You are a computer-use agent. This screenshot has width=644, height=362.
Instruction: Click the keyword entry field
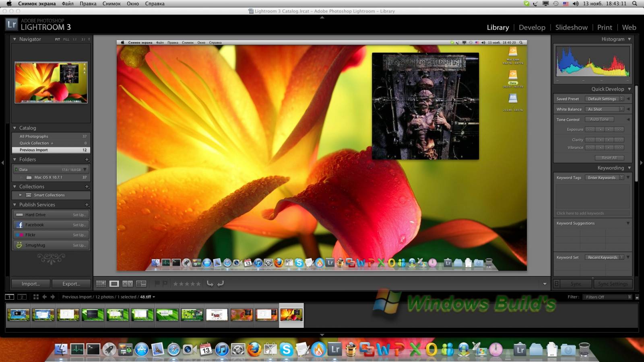(593, 213)
